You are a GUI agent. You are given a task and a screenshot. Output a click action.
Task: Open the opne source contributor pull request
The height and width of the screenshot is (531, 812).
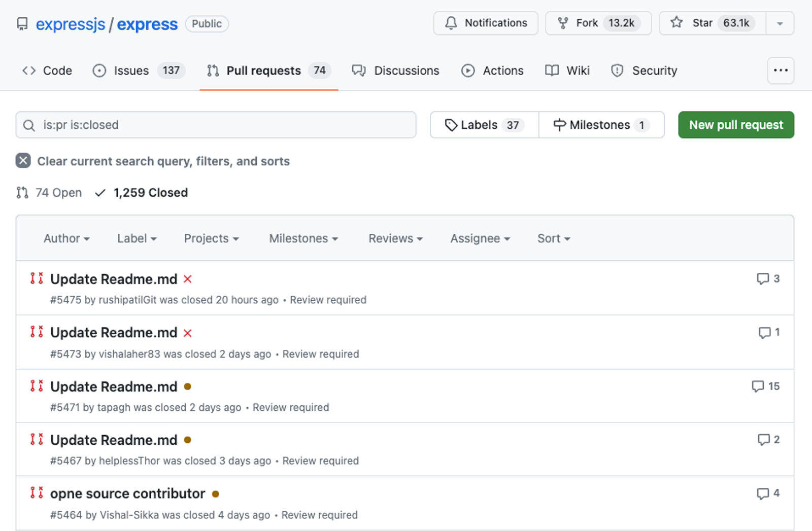tap(128, 493)
